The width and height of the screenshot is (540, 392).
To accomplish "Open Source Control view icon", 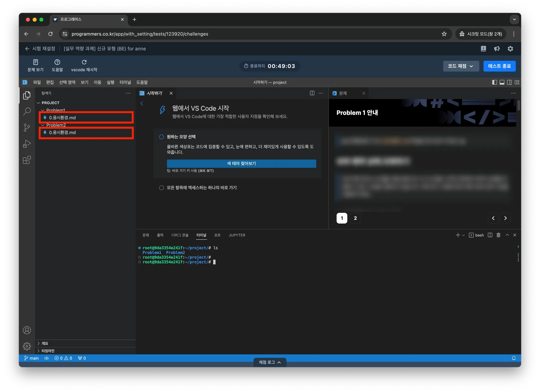I will [27, 128].
